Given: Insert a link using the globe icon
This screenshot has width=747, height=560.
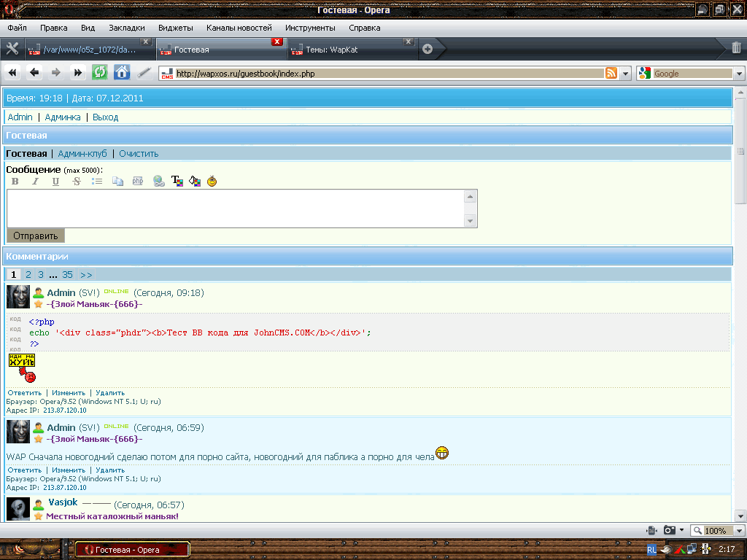Looking at the screenshot, I should (158, 182).
